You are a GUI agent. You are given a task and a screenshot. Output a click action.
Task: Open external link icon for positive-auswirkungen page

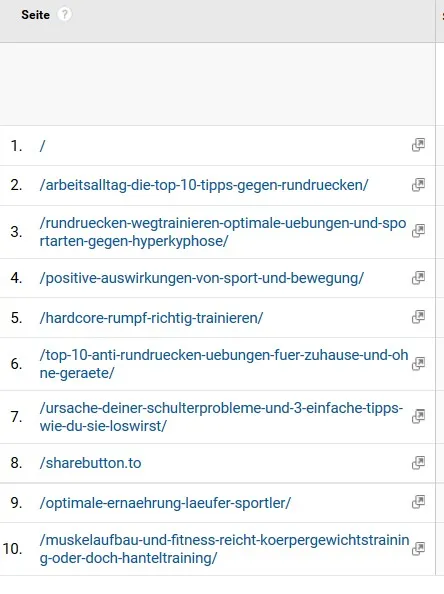(x=418, y=278)
